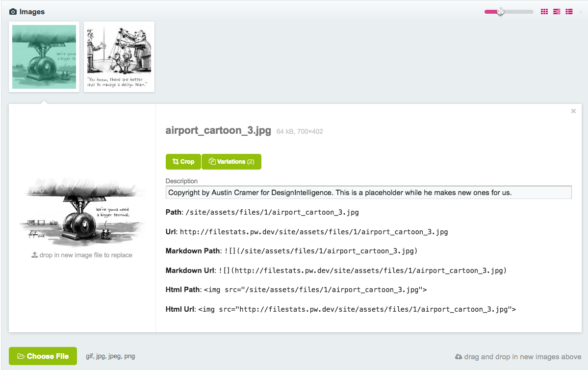Click into the Description text field
This screenshot has width=588, height=370.
click(x=369, y=192)
